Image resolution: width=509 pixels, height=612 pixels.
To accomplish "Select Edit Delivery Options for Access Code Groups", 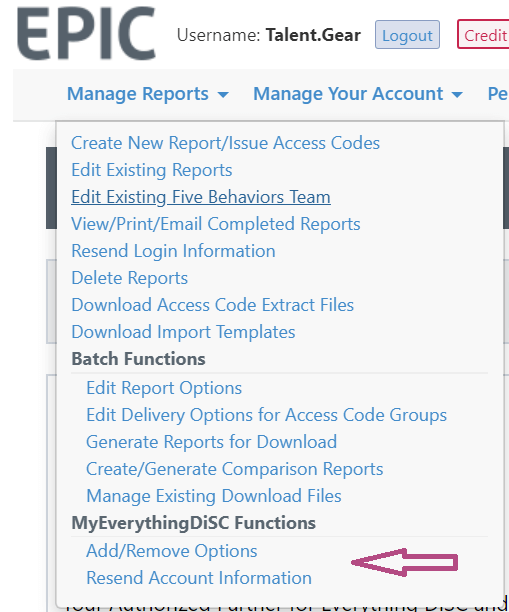I will 266,415.
